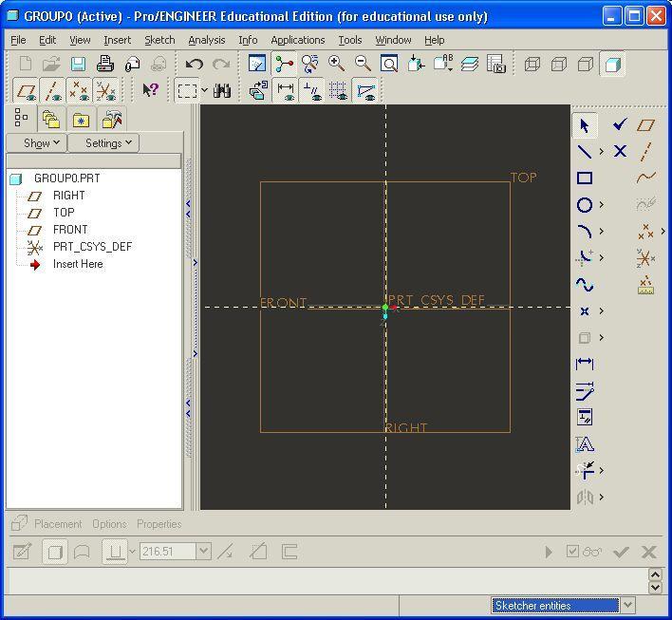
Task: Toggle sketch dimensions display
Action: tap(285, 90)
